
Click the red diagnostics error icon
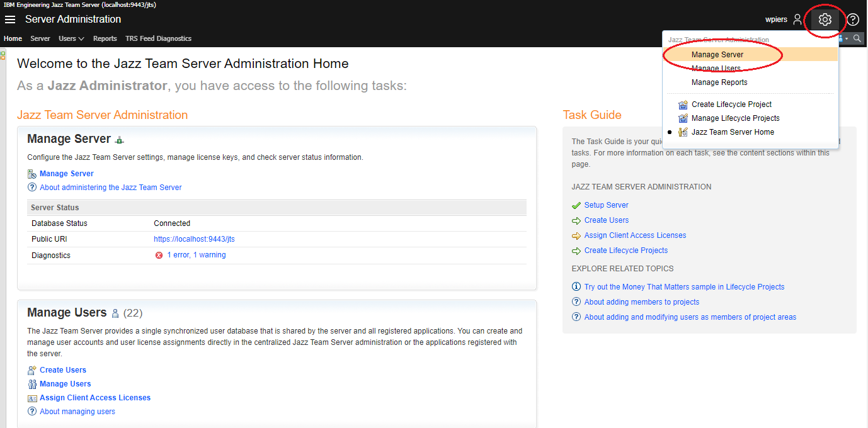[x=159, y=256]
